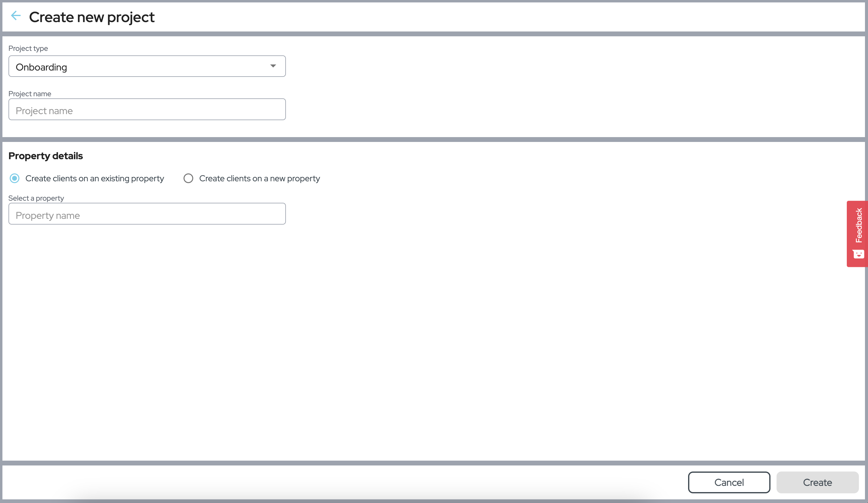Select 'Create clients on an existing property' radio
868x503 pixels.
(x=15, y=178)
